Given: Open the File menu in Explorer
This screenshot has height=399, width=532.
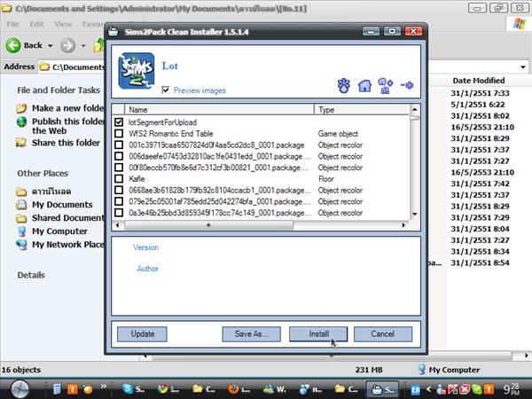Looking at the screenshot, I should [13, 24].
